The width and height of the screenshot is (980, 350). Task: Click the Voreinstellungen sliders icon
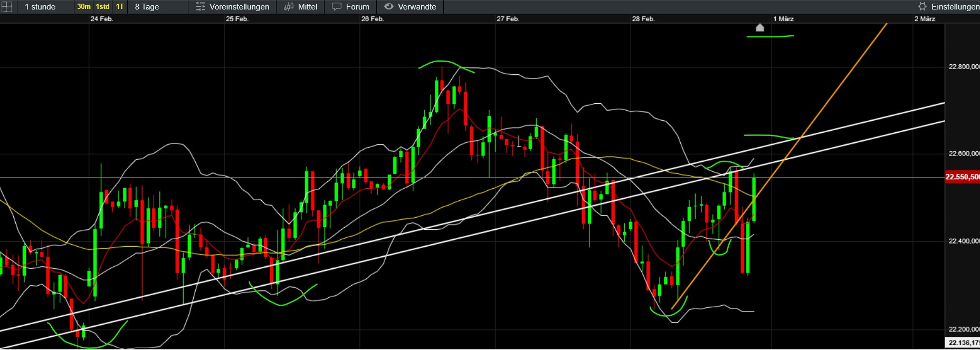coord(200,7)
